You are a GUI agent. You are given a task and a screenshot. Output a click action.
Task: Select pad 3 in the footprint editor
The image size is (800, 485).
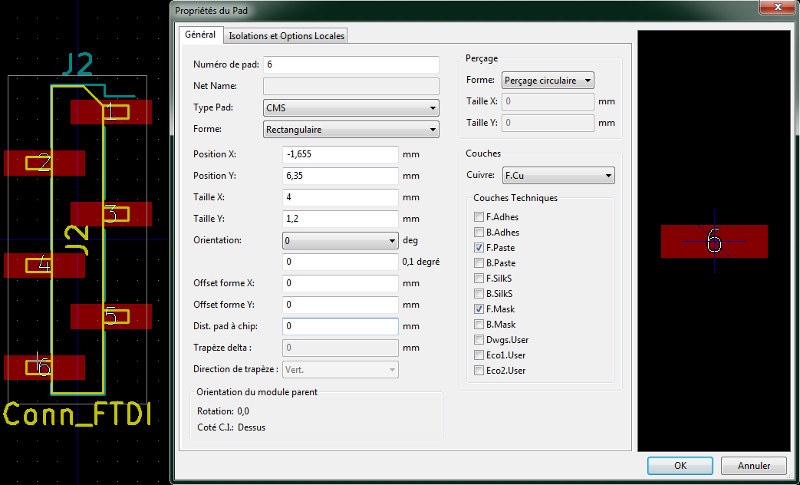111,214
